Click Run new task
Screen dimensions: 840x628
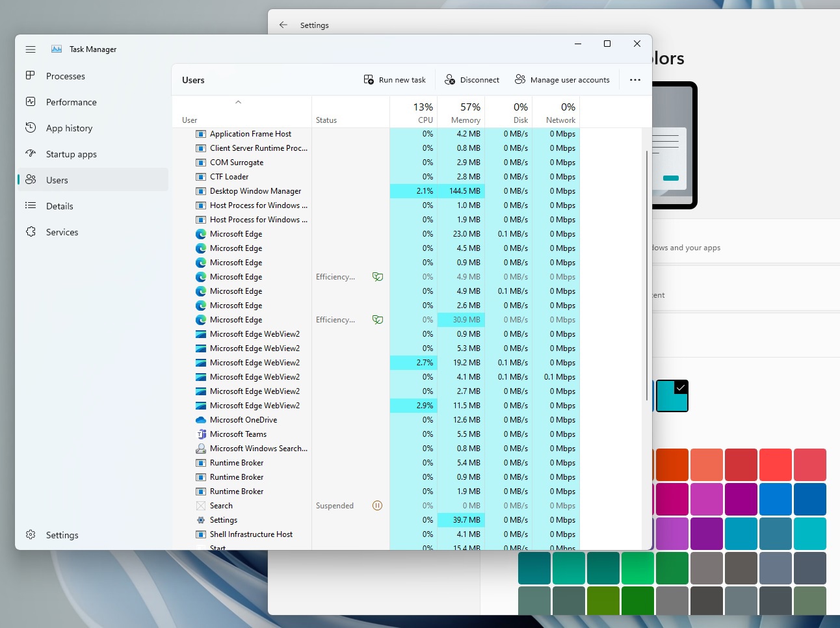[x=395, y=79]
